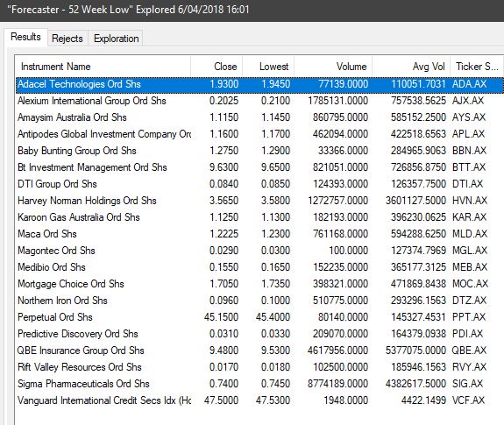Select Northern Iron Ord Shs row
Screen dimensions: 504x425
pos(259,301)
